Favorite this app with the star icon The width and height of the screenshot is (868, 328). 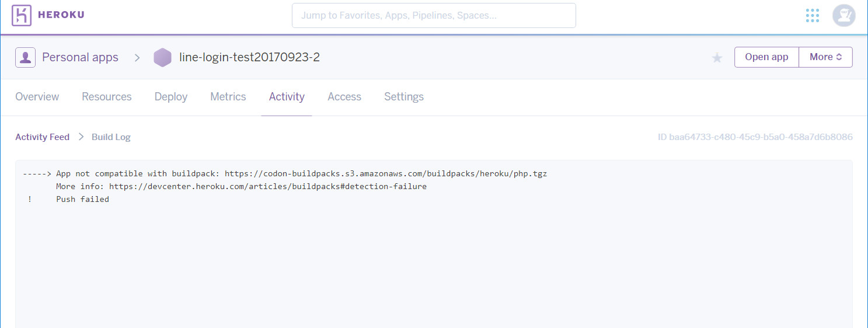(x=717, y=58)
